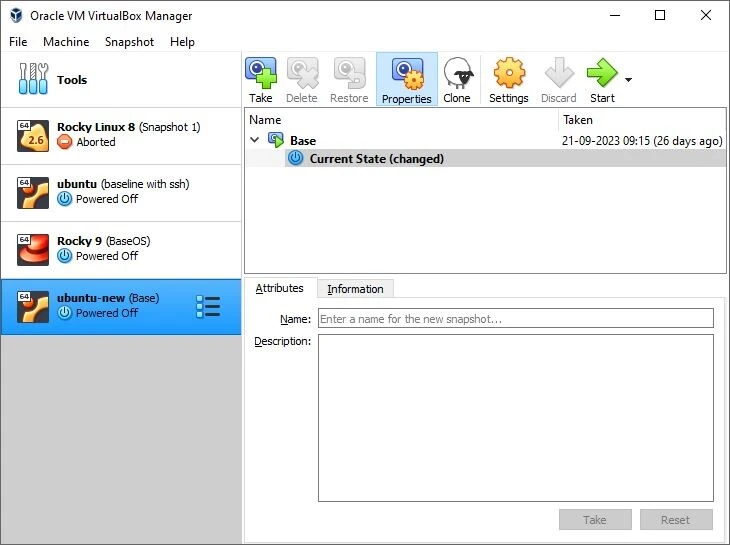Image resolution: width=730 pixels, height=545 pixels.
Task: Switch to the Information tab
Action: pyautogui.click(x=355, y=289)
